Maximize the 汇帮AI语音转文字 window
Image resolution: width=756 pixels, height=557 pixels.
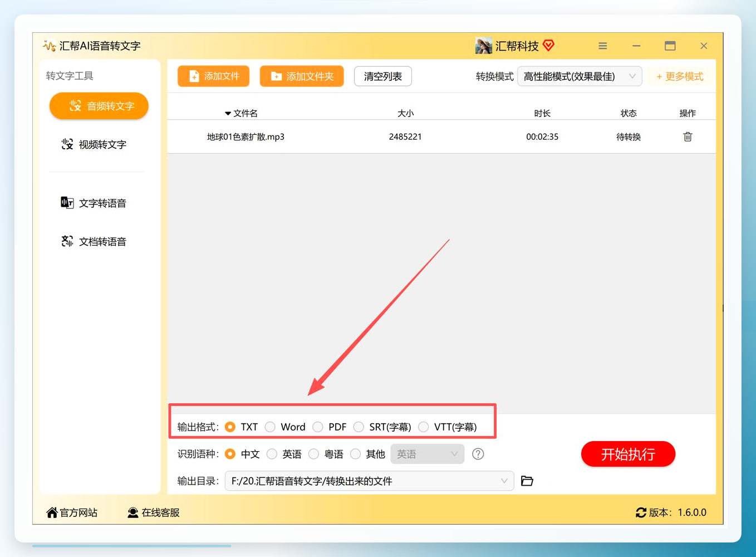[670, 46]
